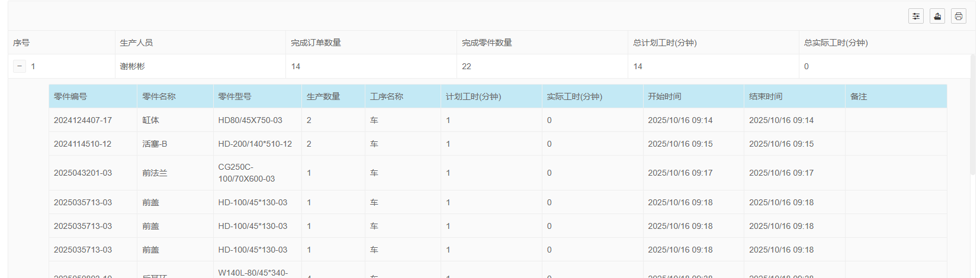This screenshot has width=980, height=278.
Task: Click the 活塞-B part name cell
Action: [x=155, y=144]
